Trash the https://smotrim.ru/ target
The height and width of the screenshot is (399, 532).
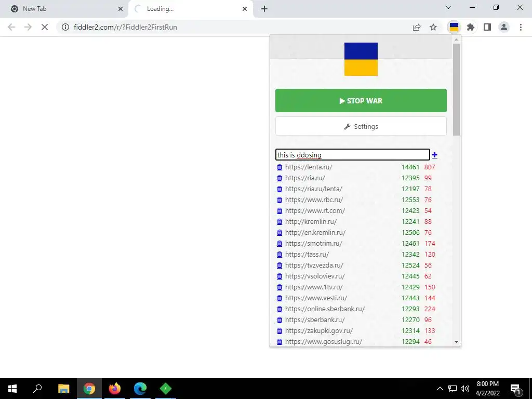280,244
